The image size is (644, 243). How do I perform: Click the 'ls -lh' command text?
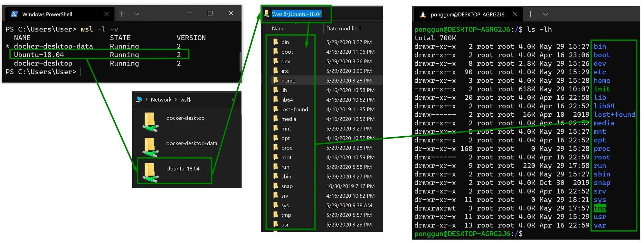(x=539, y=29)
